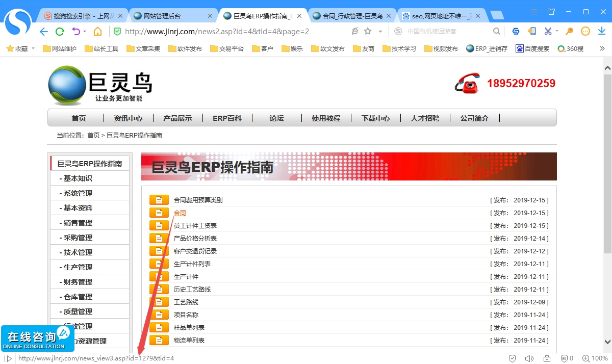Expand the bookmarks bar overflow chevron
612x364 pixels.
(602, 49)
